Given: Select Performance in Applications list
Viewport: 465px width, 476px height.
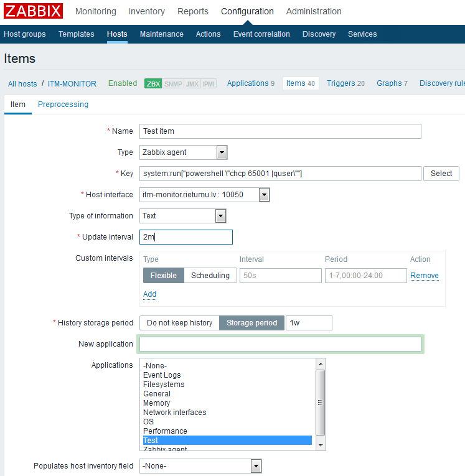Looking at the screenshot, I should tap(227, 431).
